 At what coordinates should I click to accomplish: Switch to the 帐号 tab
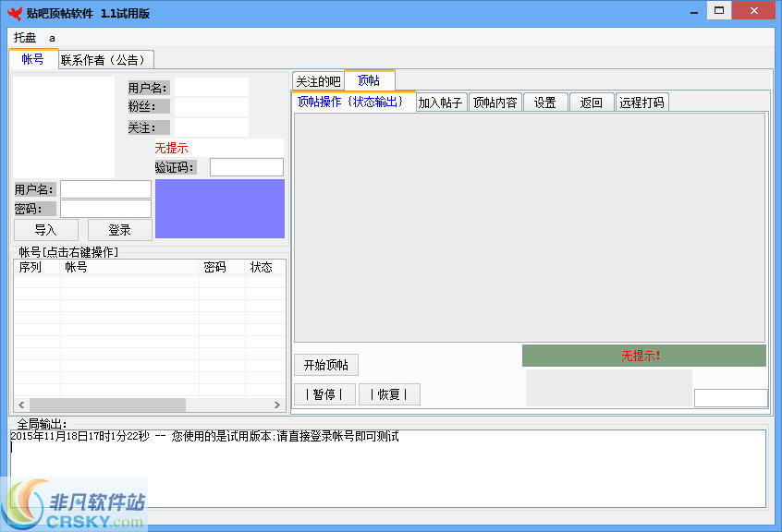coord(33,59)
